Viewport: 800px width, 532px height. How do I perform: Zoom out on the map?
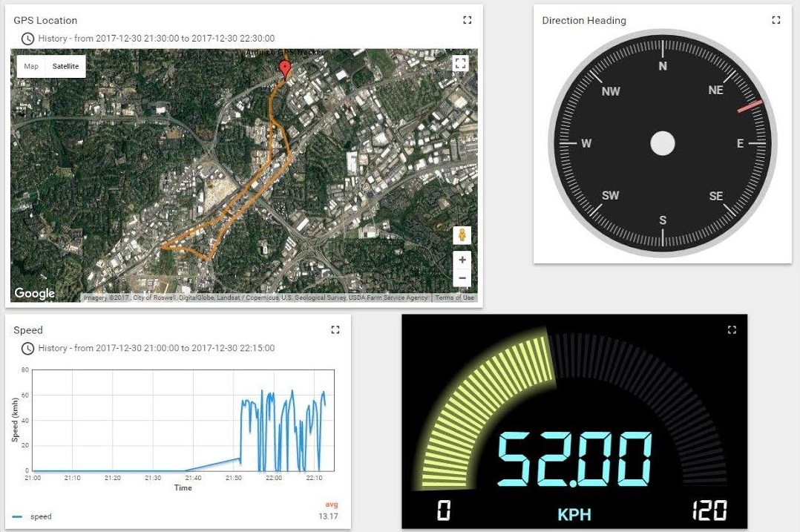[x=462, y=278]
